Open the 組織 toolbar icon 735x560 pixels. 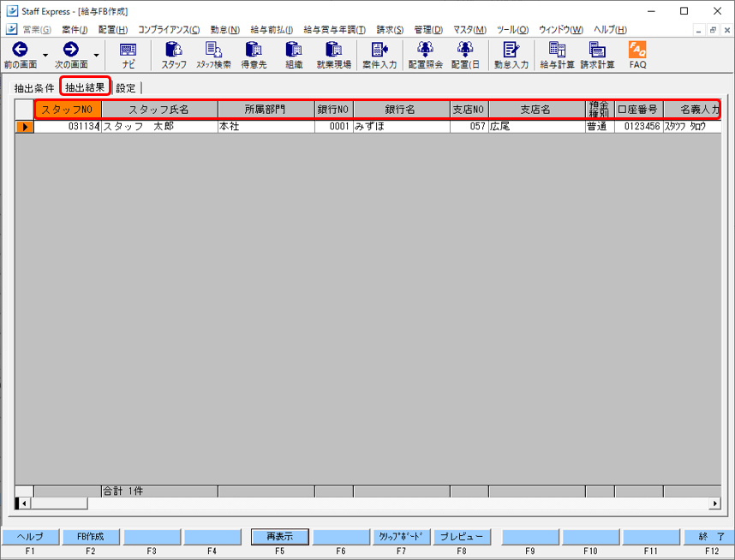[x=294, y=49]
